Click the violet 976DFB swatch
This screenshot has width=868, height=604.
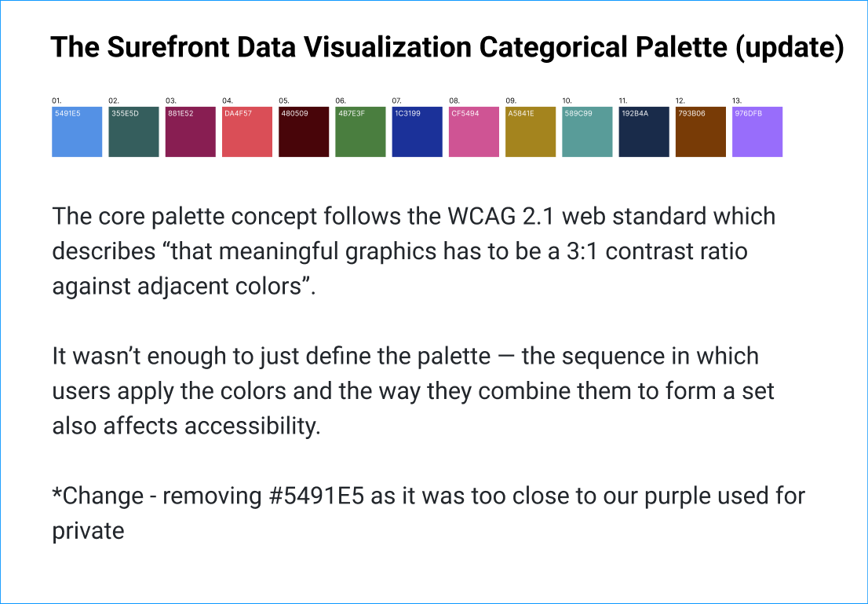click(x=757, y=132)
